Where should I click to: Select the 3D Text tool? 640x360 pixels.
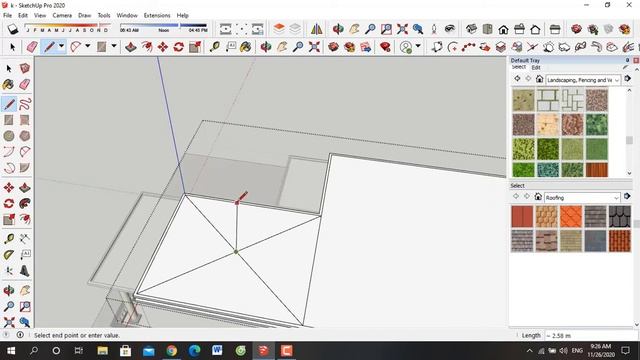coord(25,271)
